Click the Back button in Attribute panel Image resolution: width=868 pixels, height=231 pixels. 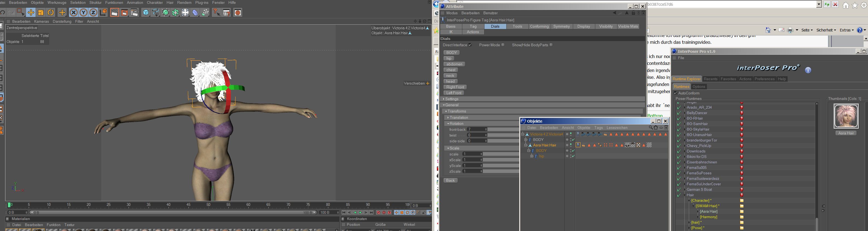451,180
